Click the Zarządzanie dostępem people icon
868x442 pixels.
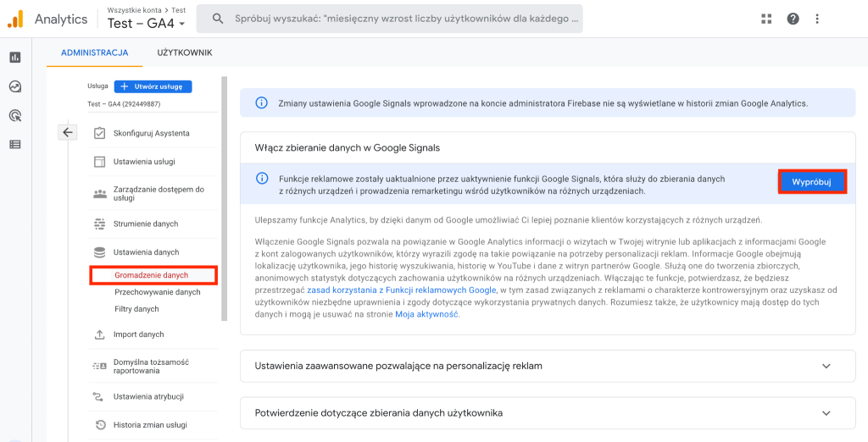pyautogui.click(x=100, y=194)
